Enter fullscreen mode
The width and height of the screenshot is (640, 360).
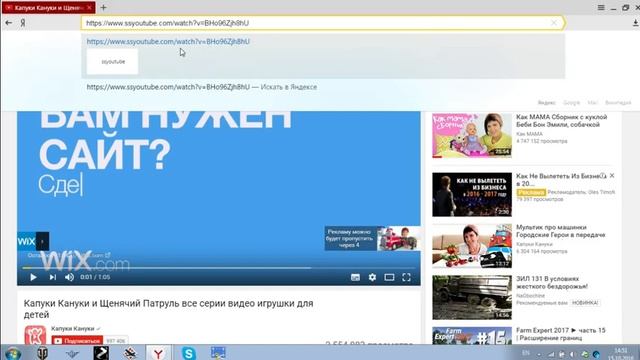click(x=407, y=277)
